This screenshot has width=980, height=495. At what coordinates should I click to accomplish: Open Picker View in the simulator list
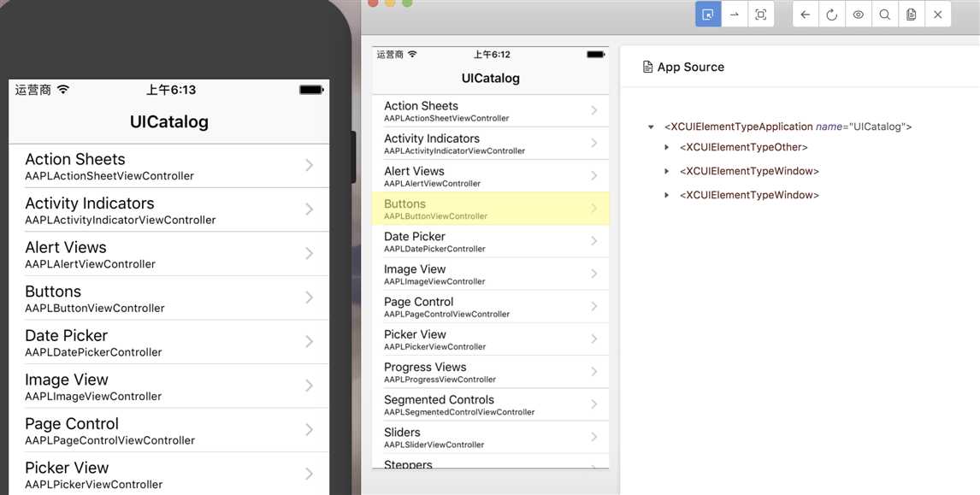click(168, 474)
